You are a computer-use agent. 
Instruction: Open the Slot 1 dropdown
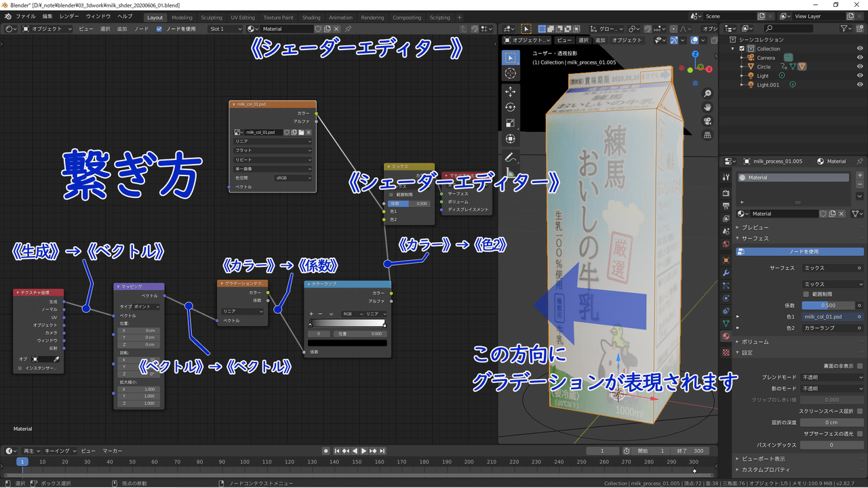225,29
